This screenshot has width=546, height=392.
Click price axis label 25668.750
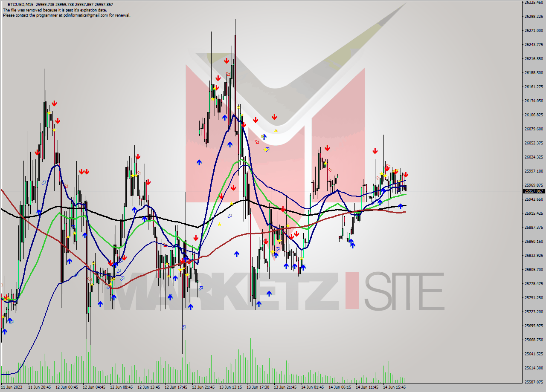tap(534, 340)
